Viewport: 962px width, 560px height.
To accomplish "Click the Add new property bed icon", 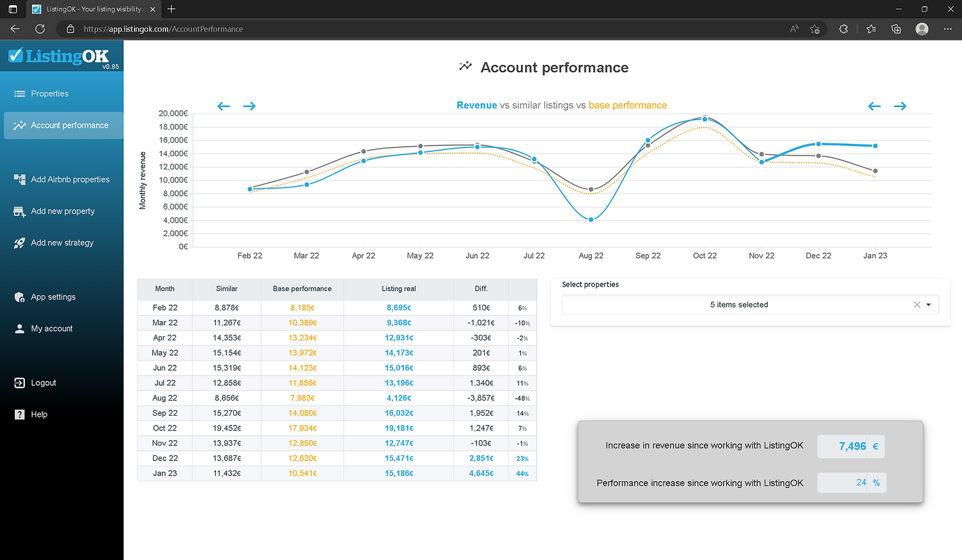I will point(19,212).
